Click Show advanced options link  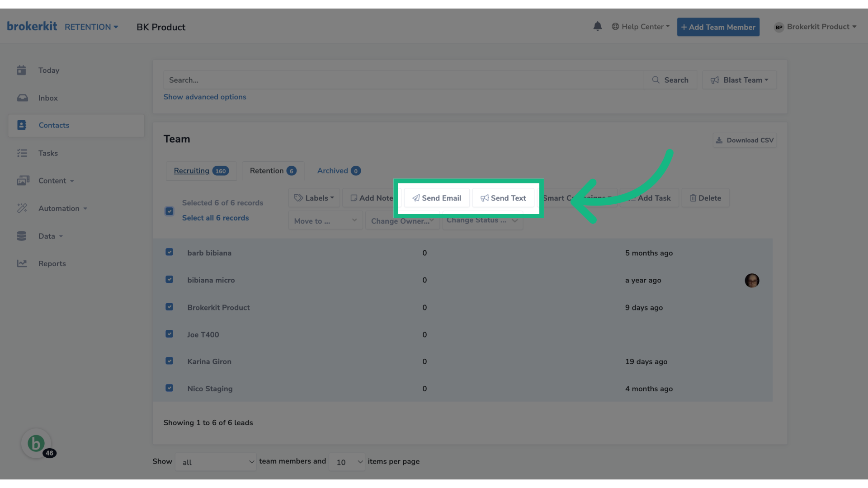coord(205,97)
